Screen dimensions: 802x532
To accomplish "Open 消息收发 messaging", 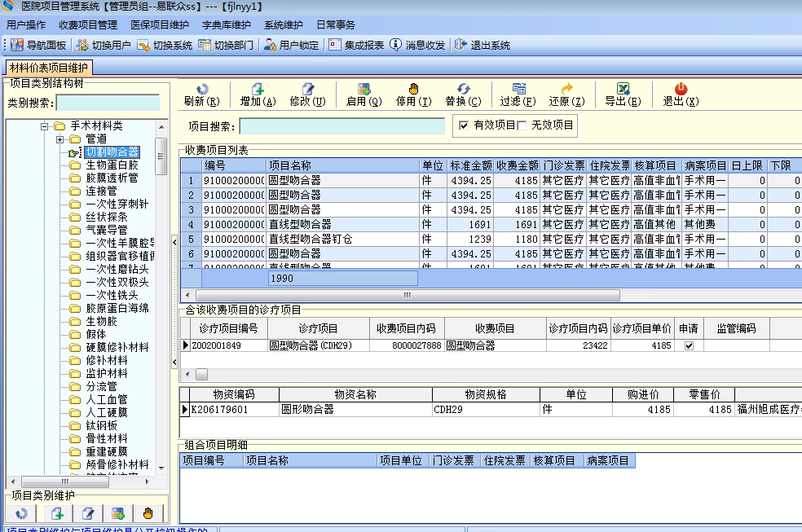I will pos(417,45).
